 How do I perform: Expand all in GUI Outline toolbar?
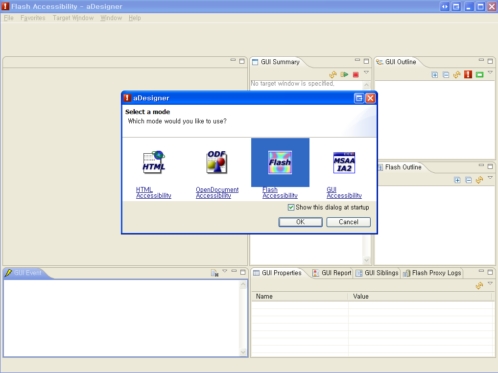click(435, 75)
